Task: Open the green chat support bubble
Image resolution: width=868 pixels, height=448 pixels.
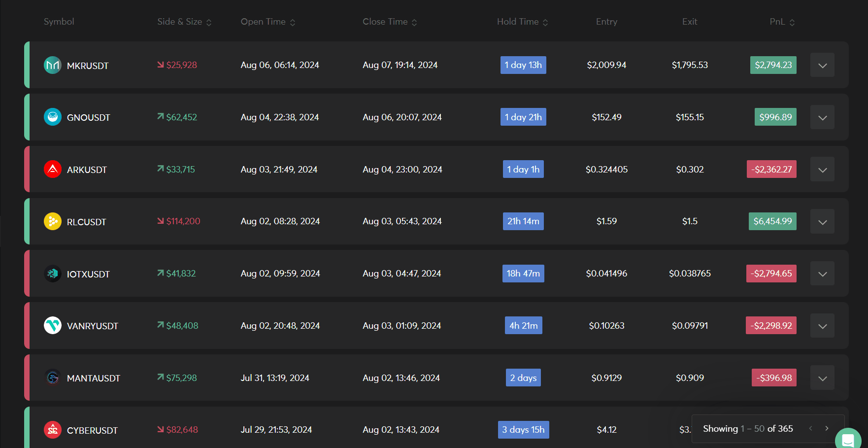Action: point(848,439)
